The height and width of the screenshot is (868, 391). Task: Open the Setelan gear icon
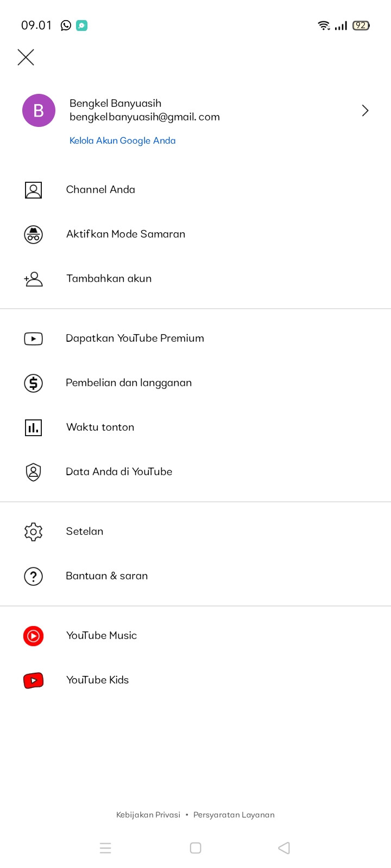33,532
